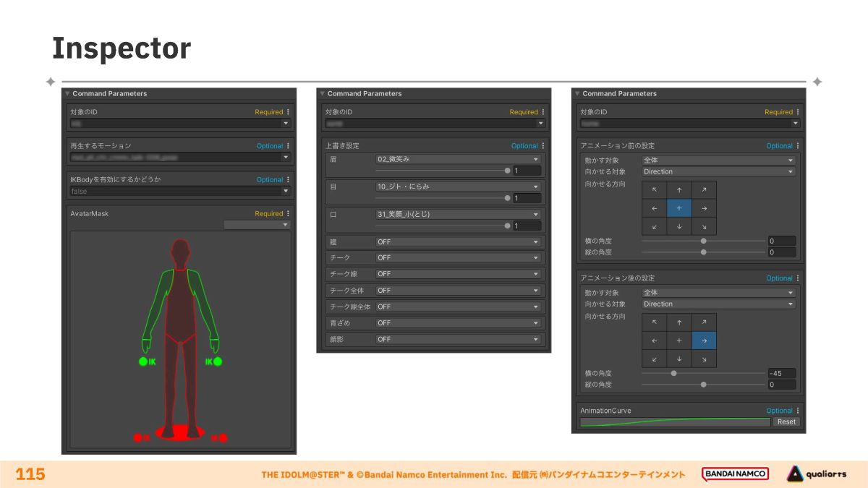This screenshot has height=488, width=868.
Task: Open the IKBody dropdown showing false
Action: pos(179,192)
